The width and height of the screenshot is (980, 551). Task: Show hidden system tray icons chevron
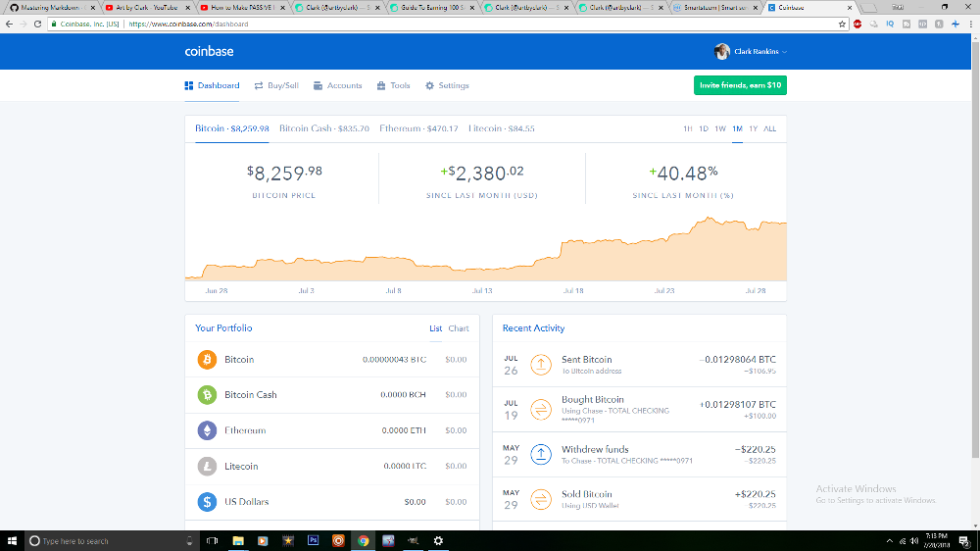click(890, 541)
